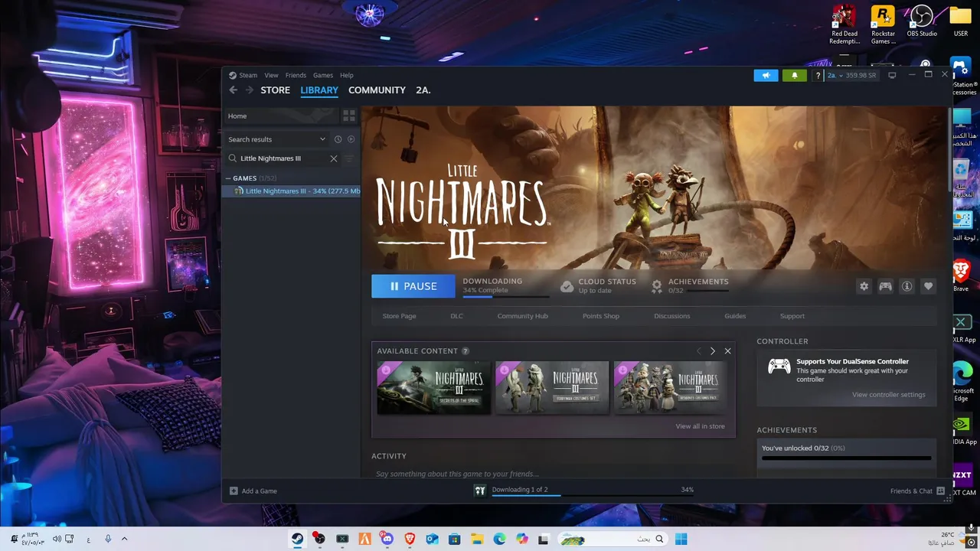
Task: Expand the Search results dropdown
Action: [x=322, y=139]
